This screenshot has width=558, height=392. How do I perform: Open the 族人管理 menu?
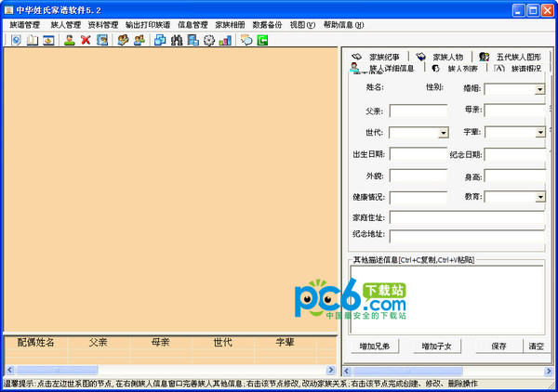66,25
